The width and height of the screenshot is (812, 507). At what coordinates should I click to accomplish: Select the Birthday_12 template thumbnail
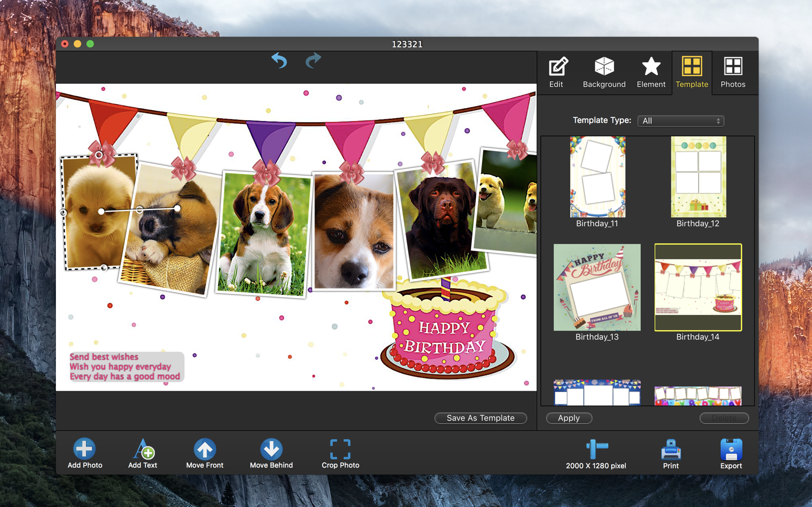[x=698, y=177]
